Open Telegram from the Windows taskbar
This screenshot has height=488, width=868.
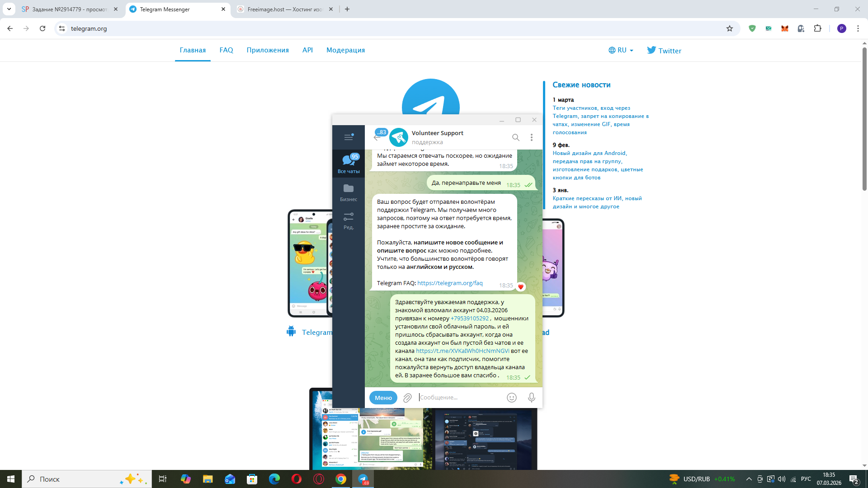pyautogui.click(x=363, y=479)
